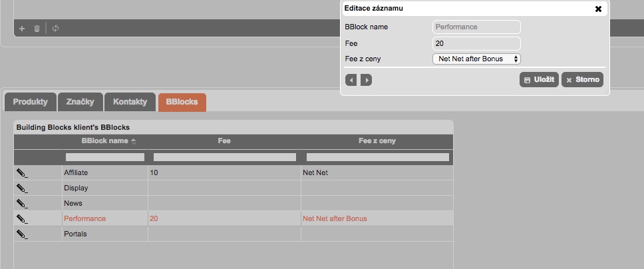Go to next record arrow
Viewport: 644px width, 269px height.
366,80
